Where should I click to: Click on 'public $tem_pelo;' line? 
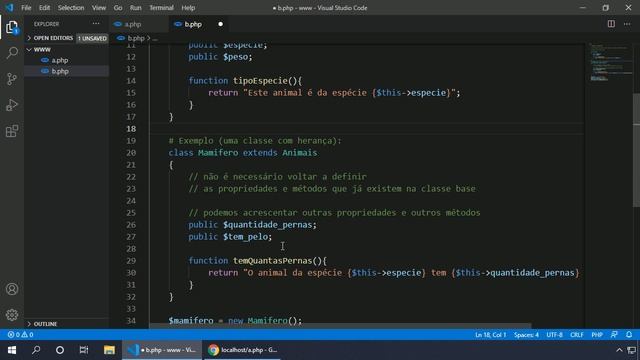coord(230,237)
